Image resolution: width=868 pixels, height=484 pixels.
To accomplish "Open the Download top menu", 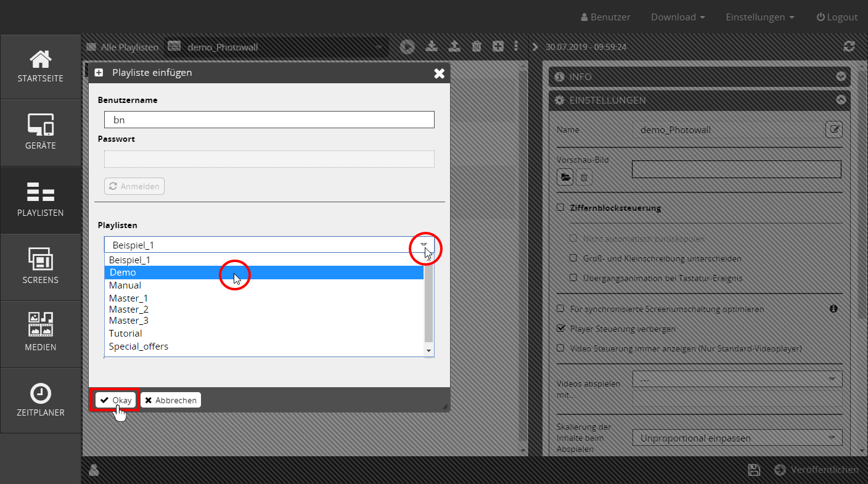I will (x=678, y=17).
